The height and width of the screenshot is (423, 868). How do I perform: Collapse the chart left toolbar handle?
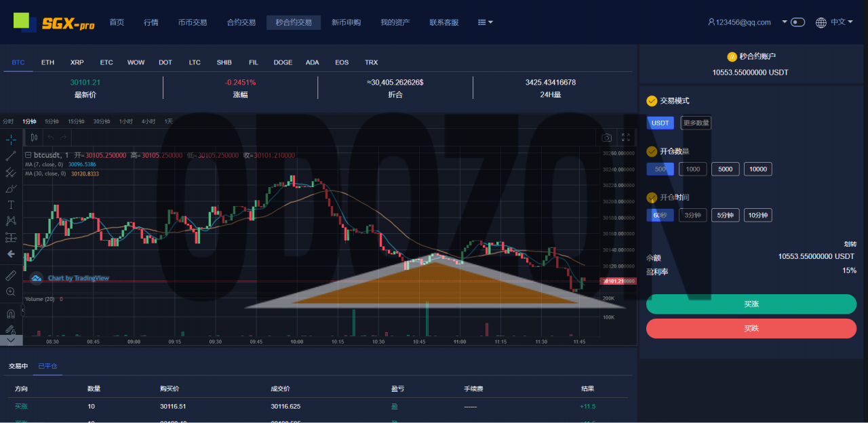[23, 310]
